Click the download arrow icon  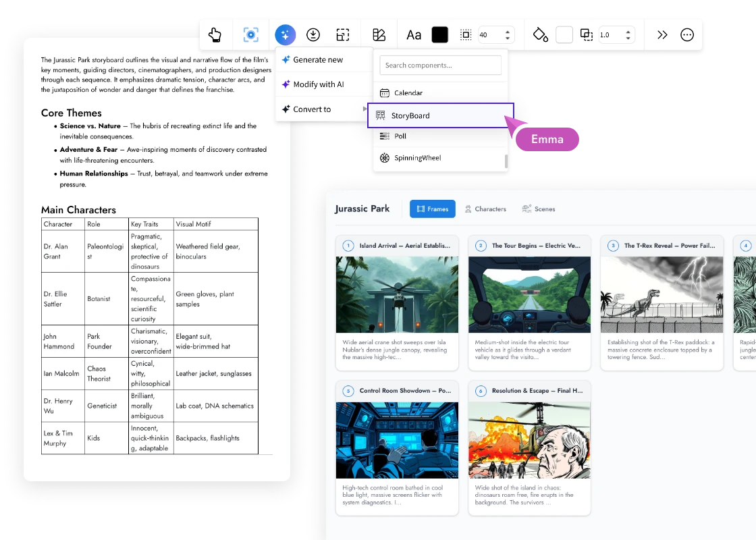click(313, 35)
